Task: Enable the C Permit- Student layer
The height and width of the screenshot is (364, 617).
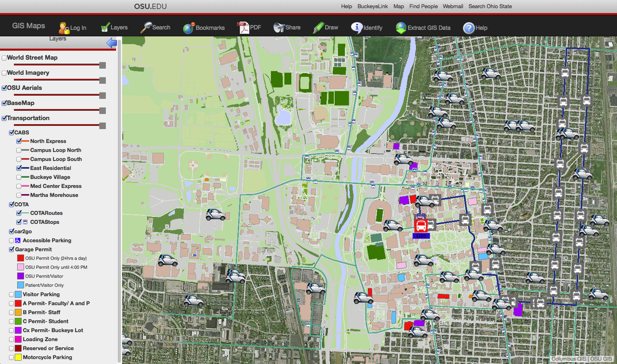Action: [11, 322]
